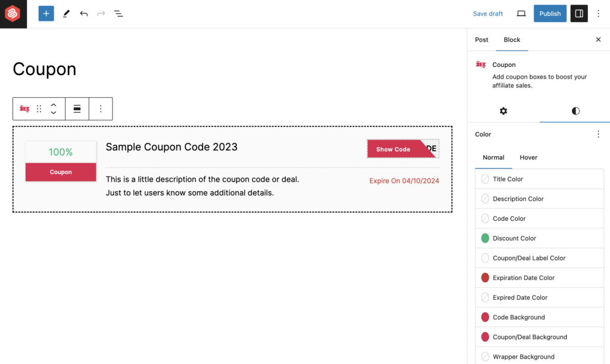This screenshot has height=364, width=610.
Task: Open the Color panel options menu
Action: pos(598,134)
